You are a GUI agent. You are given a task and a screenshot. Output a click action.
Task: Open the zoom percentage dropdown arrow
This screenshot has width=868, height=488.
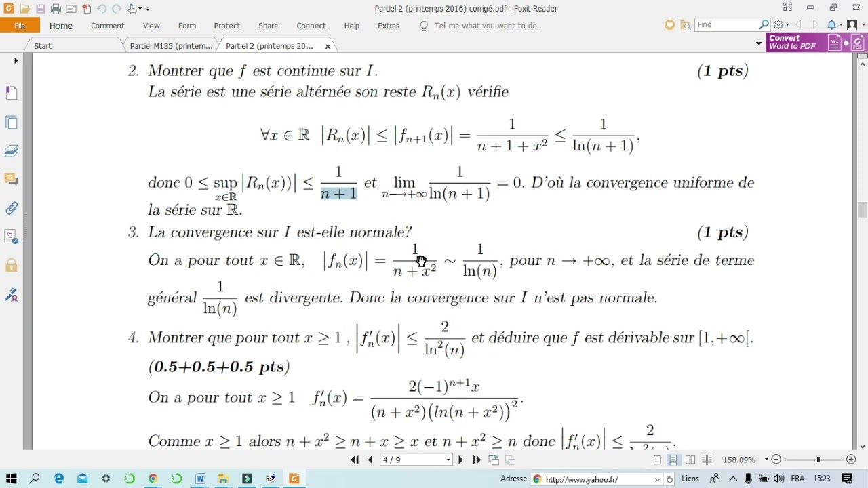[766, 460]
